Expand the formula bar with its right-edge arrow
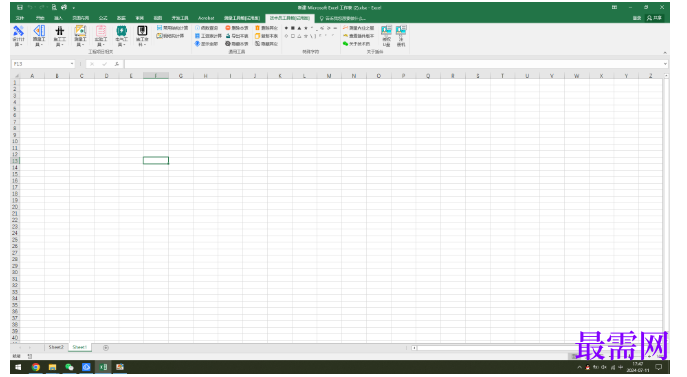This screenshot has width=687, height=377. click(665, 64)
